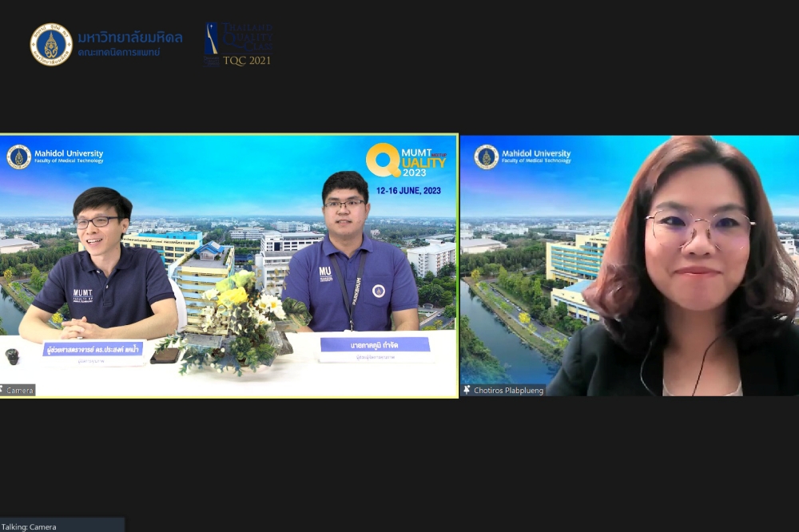Click the pin icon beside the Camera label
Image resolution: width=799 pixels, height=532 pixels.
point(3,390)
